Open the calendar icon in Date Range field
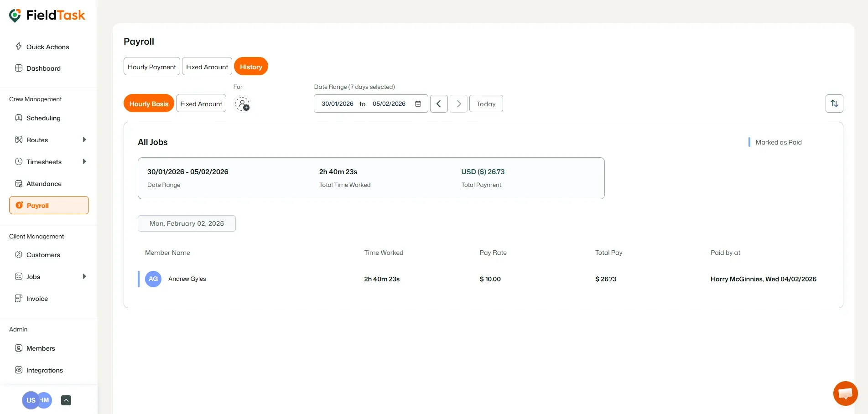The width and height of the screenshot is (868, 414). coord(418,103)
